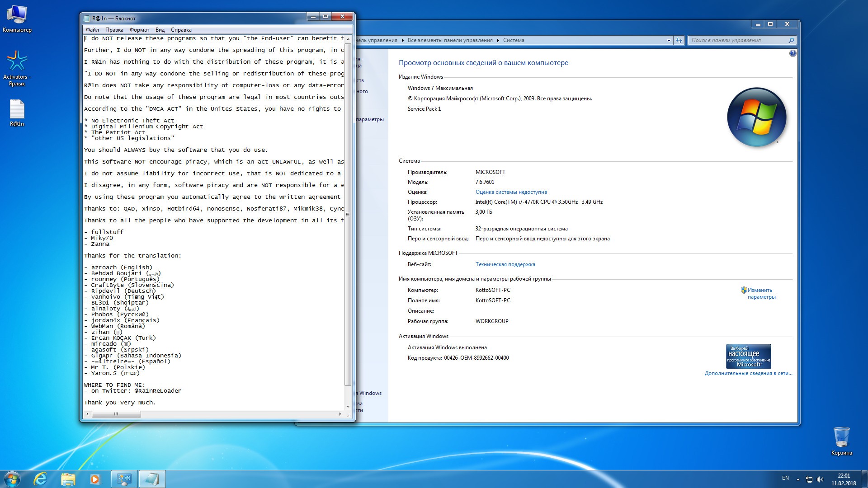The image size is (868, 488).
Task: Open Internet Explorer from the taskbar
Action: coord(41,479)
